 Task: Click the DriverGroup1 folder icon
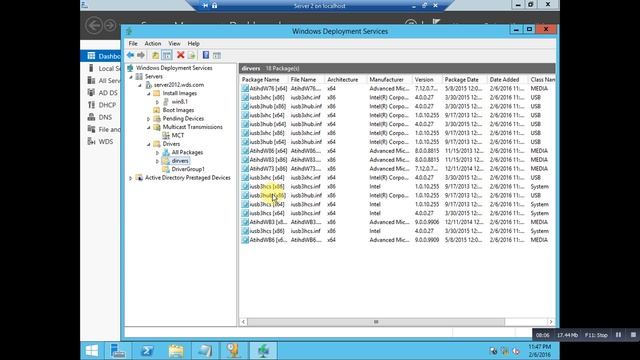166,169
